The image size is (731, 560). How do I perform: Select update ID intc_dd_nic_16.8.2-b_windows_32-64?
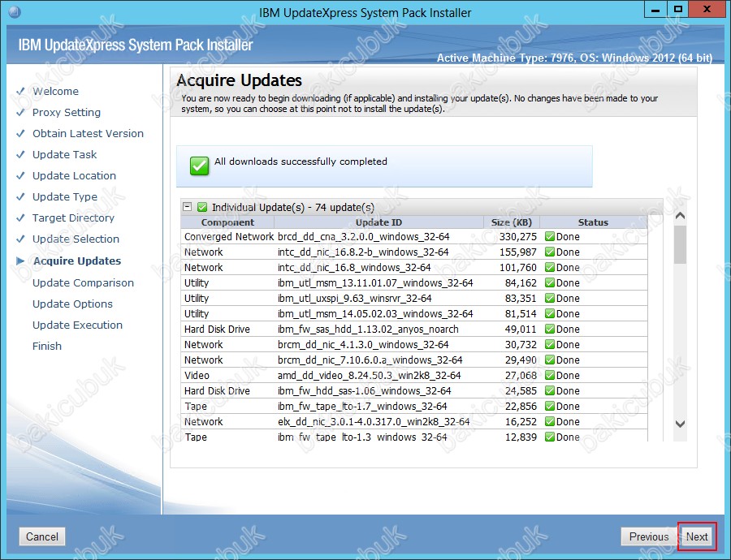click(x=363, y=252)
